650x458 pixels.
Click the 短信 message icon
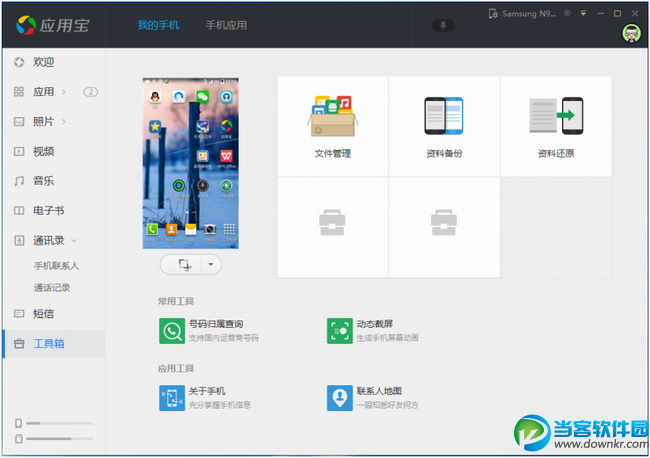[x=19, y=314]
